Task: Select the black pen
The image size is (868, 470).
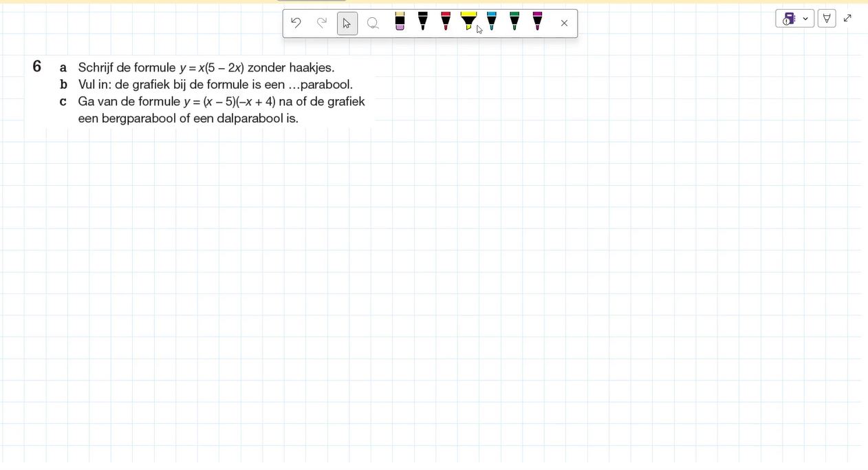Action: [x=423, y=21]
